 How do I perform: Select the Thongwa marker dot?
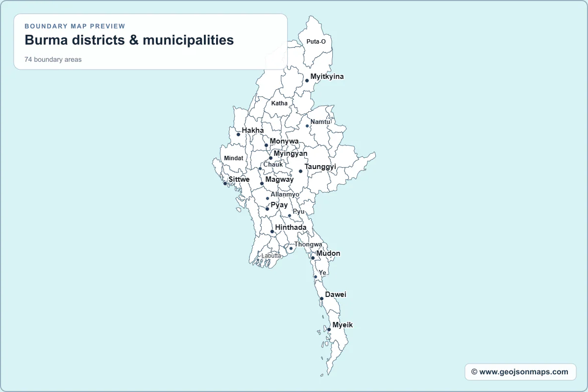point(291,248)
